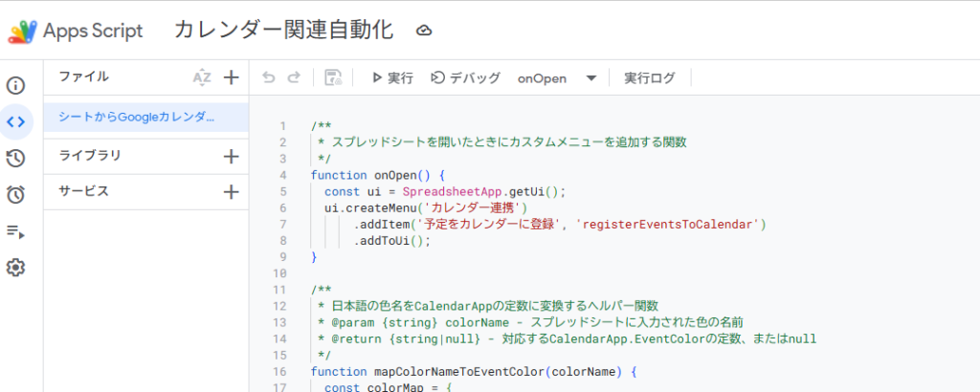Screen dimensions: 980x392
Task: Add a service with plus icon
Action: coord(231,192)
